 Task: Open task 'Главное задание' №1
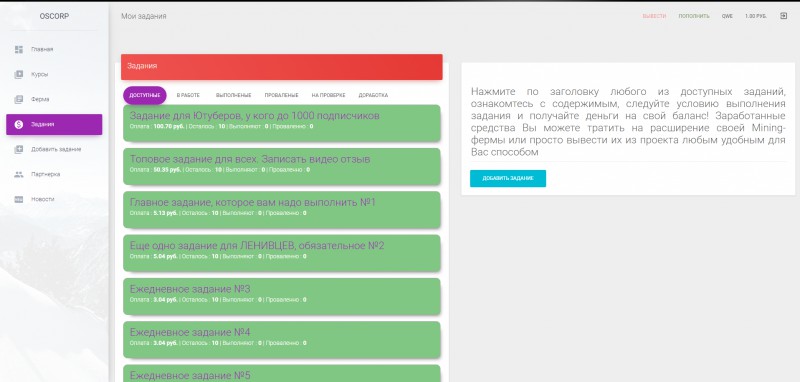(253, 202)
